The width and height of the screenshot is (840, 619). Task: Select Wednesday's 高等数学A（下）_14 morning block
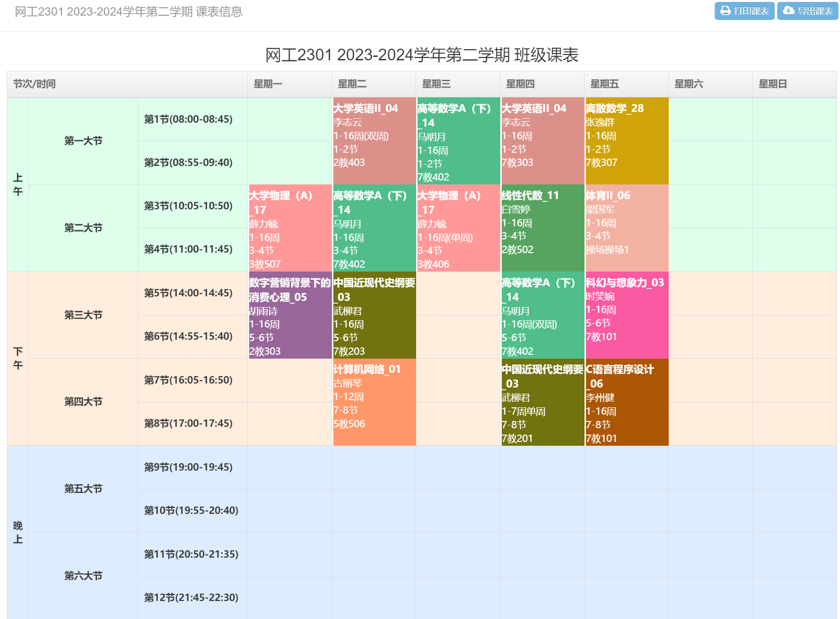coord(458,141)
